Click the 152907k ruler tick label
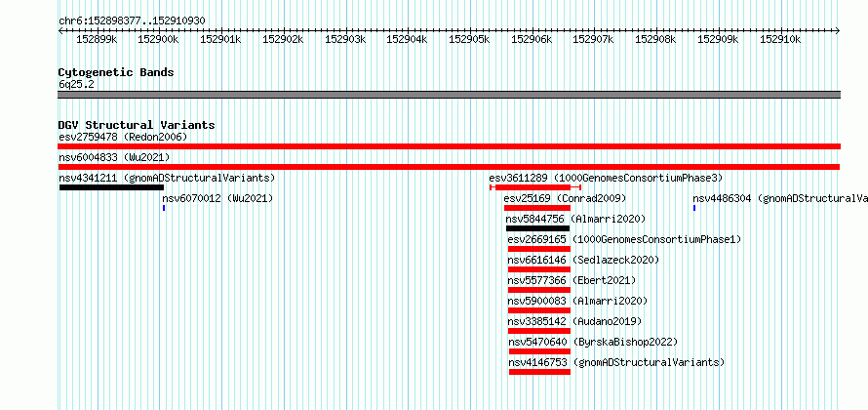This screenshot has height=410, width=868. pos(593,39)
